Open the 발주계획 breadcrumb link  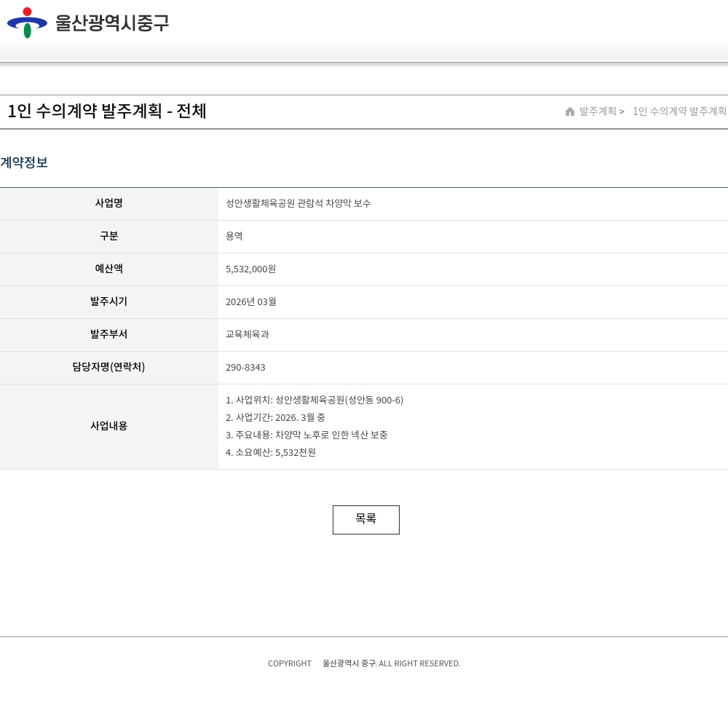(x=598, y=111)
